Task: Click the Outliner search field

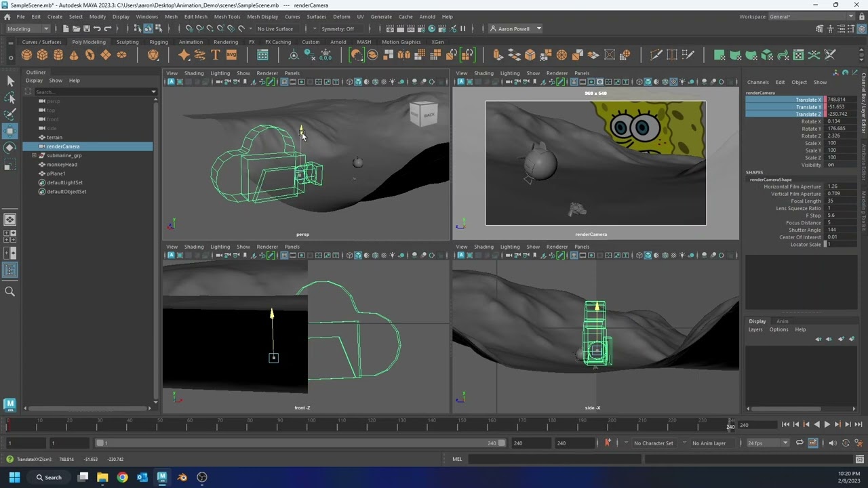Action: (92, 91)
